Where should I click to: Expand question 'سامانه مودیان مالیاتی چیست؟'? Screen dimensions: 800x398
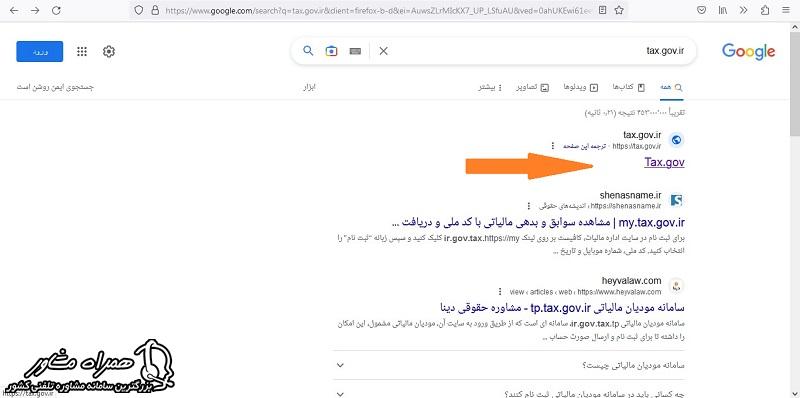[509, 365]
